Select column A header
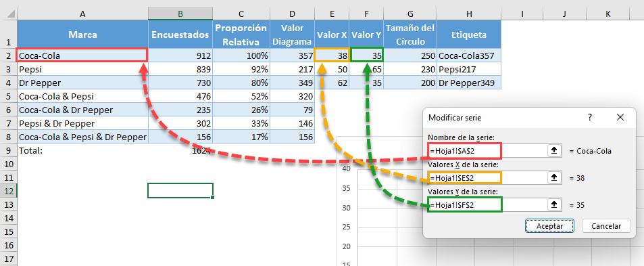644x266 pixels. 82,14
